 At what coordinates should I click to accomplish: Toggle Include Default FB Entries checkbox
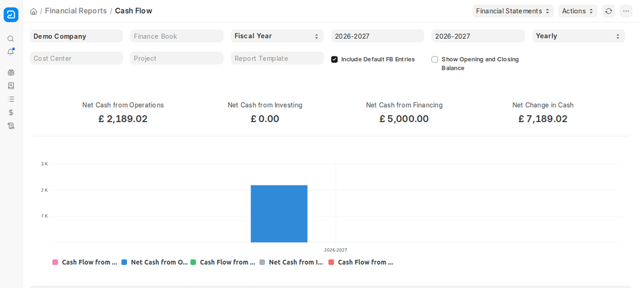click(334, 59)
